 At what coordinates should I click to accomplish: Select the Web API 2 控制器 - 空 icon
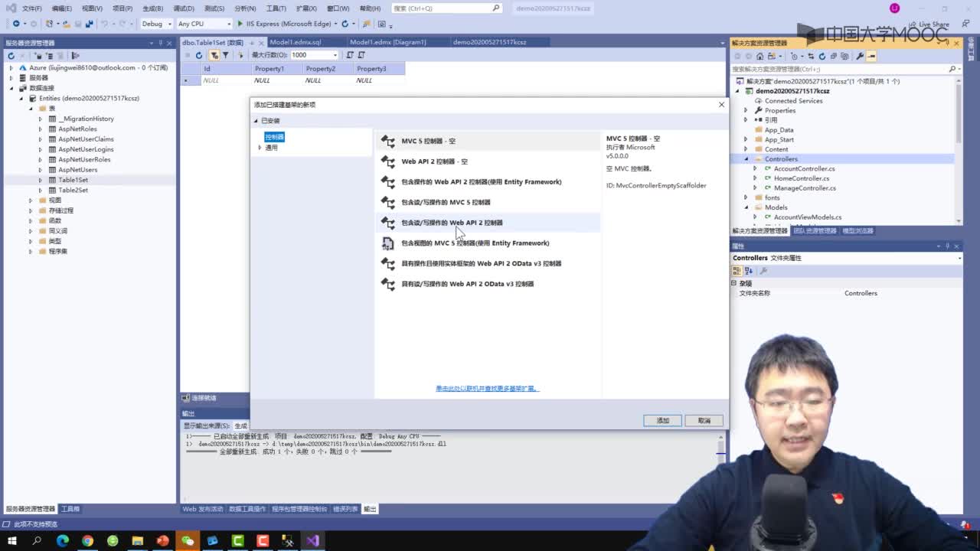[388, 161]
